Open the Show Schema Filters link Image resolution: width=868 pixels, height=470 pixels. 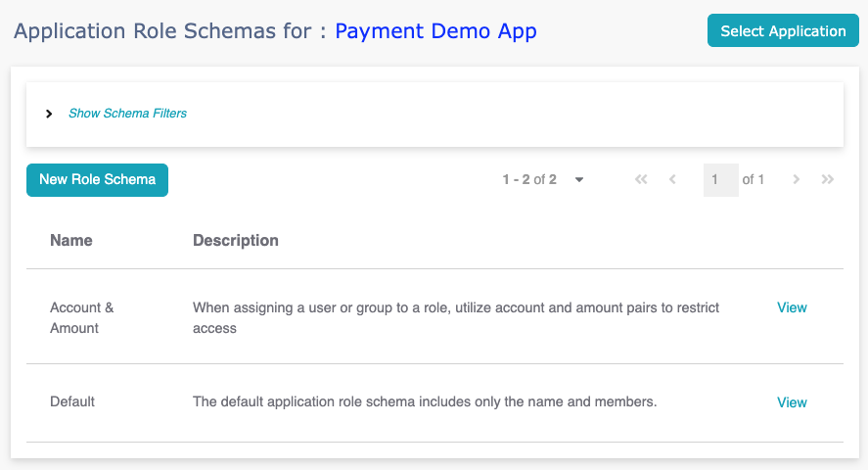click(x=127, y=114)
